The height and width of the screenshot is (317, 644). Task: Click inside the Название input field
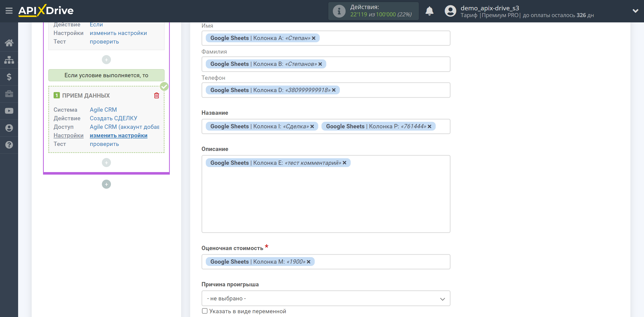tap(326, 127)
